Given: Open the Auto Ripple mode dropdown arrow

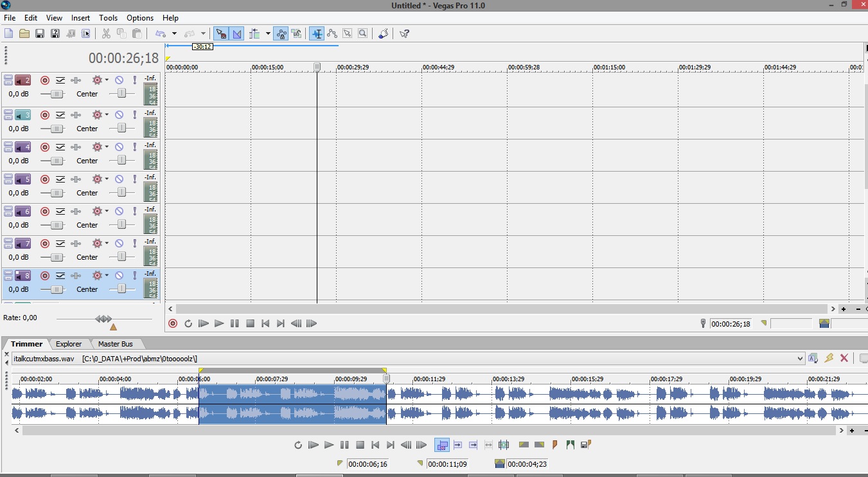Looking at the screenshot, I should 268,33.
